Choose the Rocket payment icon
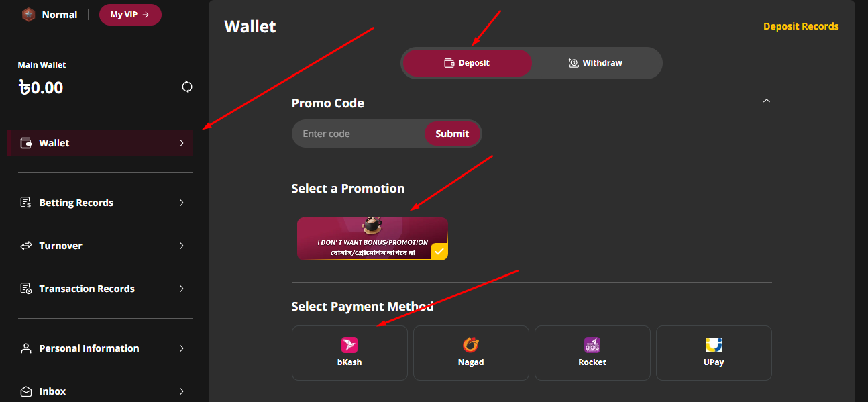Screen dimensions: 868x402 [592, 345]
